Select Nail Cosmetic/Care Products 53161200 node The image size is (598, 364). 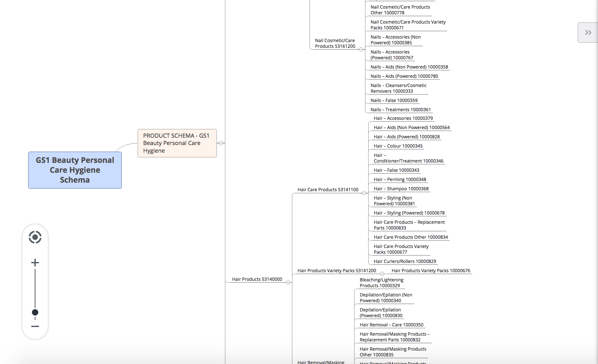pyautogui.click(x=335, y=43)
